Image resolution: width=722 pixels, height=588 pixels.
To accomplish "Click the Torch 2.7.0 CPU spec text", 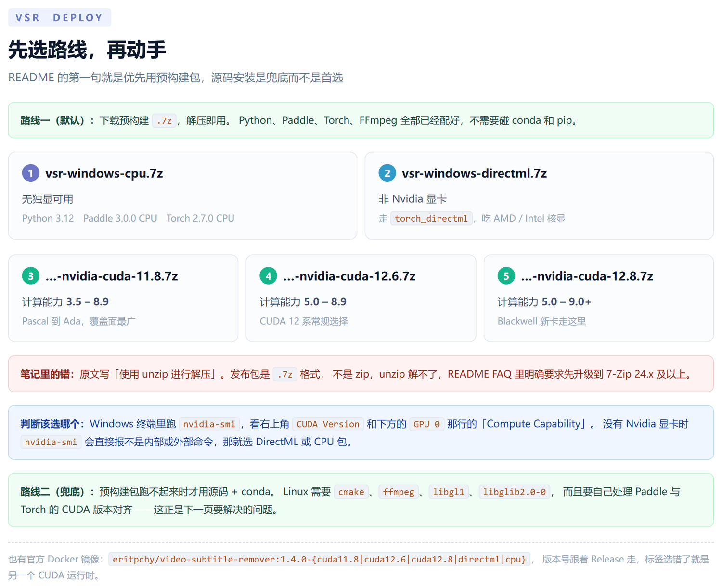I will [x=200, y=218].
